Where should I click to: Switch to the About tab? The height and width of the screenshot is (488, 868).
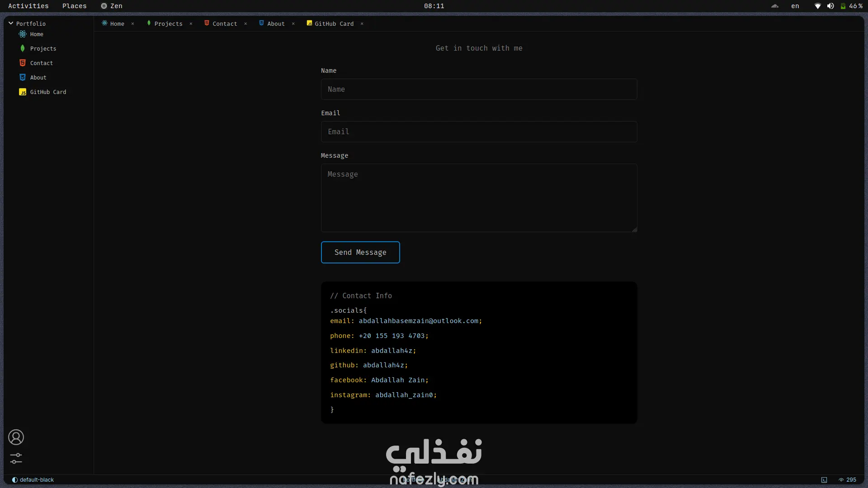275,23
